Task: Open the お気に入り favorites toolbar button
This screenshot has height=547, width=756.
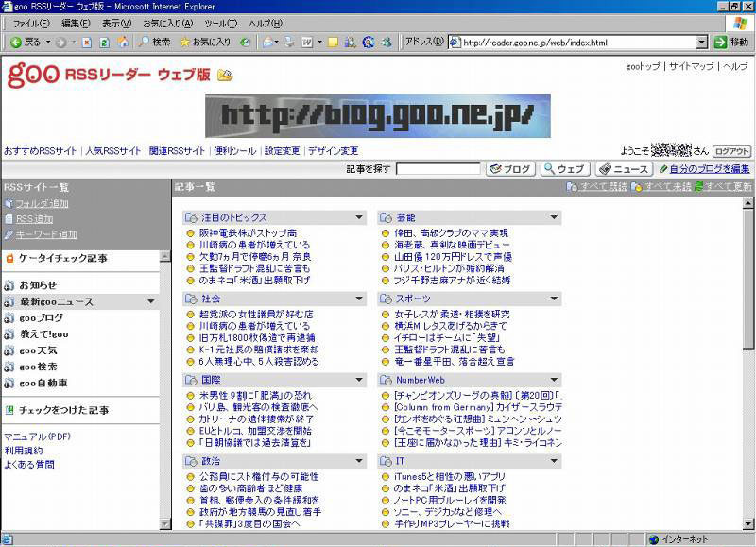Action: click(x=205, y=43)
